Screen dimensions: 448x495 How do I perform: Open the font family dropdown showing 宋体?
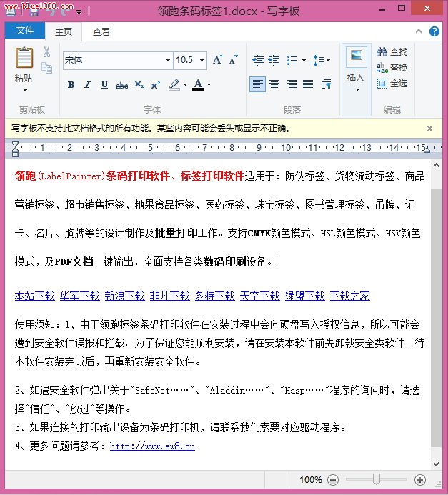[x=118, y=60]
